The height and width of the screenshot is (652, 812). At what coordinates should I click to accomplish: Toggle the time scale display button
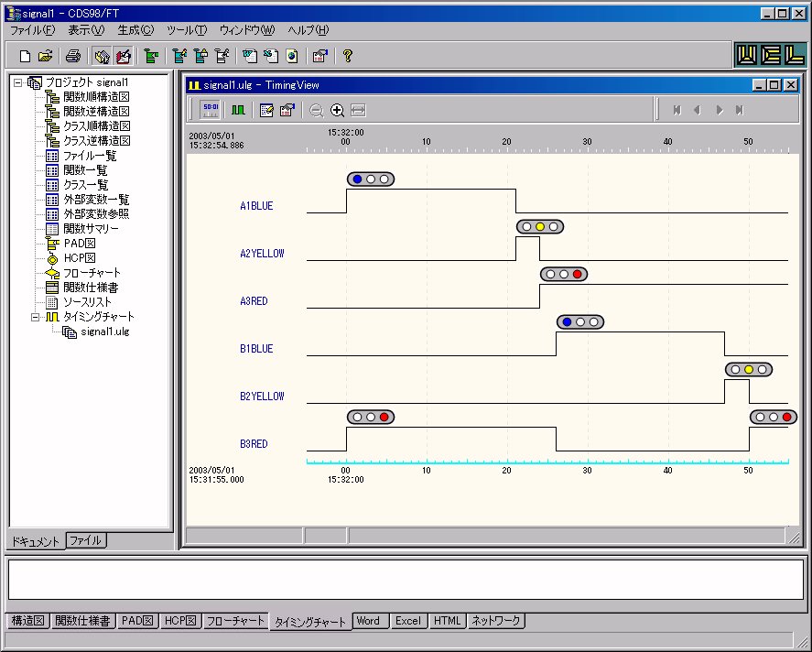(x=210, y=110)
